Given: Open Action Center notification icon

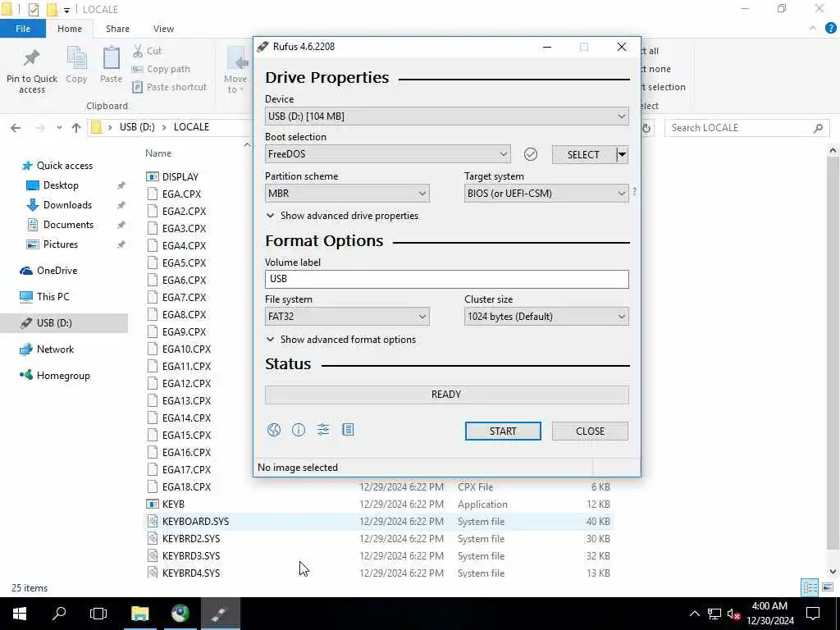Looking at the screenshot, I should pyautogui.click(x=813, y=614).
